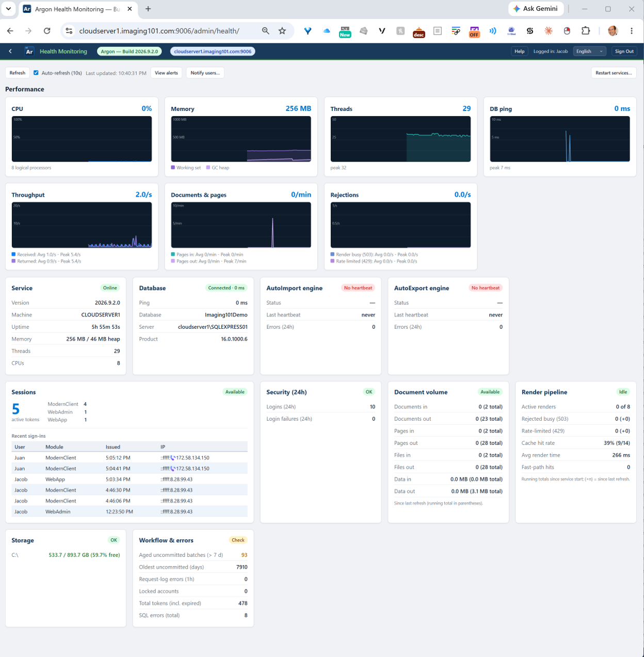This screenshot has height=657, width=644.
Task: Click Sign Out
Action: (624, 51)
